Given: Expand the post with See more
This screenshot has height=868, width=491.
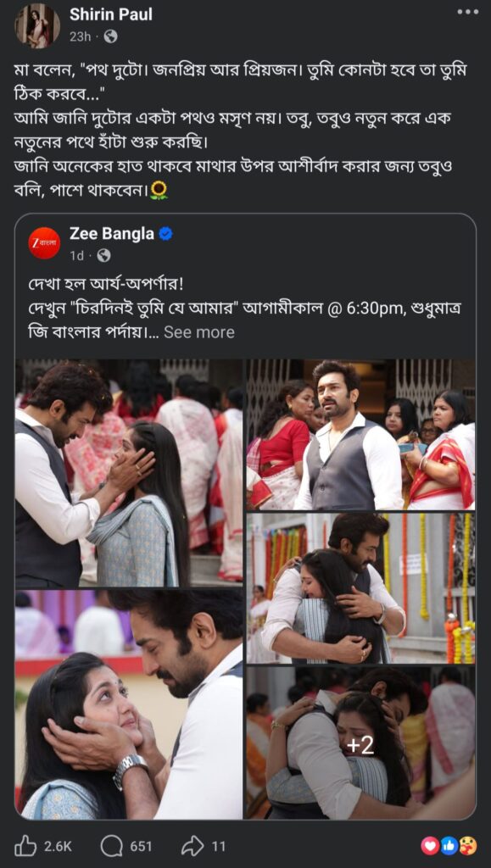Looking at the screenshot, I should pyautogui.click(x=199, y=332).
